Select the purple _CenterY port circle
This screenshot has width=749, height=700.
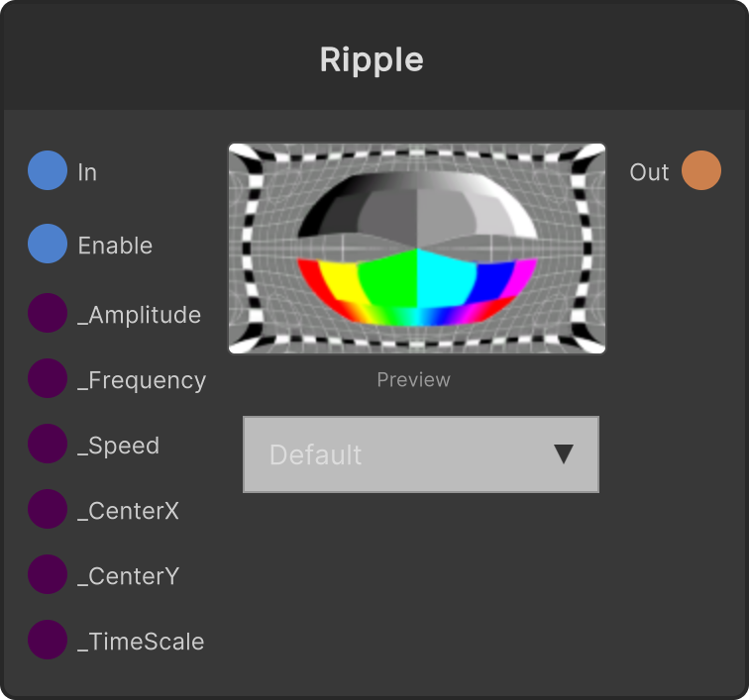click(x=48, y=574)
